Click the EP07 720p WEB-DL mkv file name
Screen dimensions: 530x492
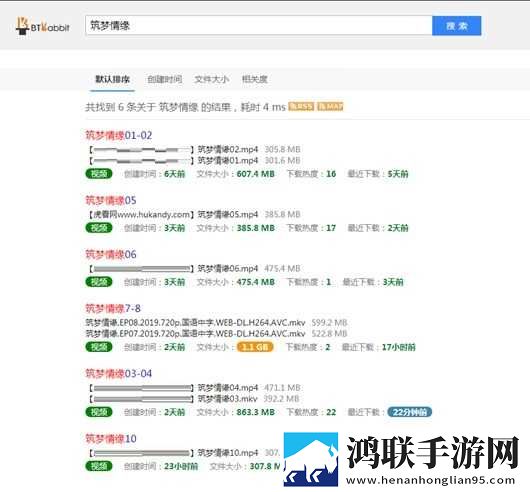195,334
